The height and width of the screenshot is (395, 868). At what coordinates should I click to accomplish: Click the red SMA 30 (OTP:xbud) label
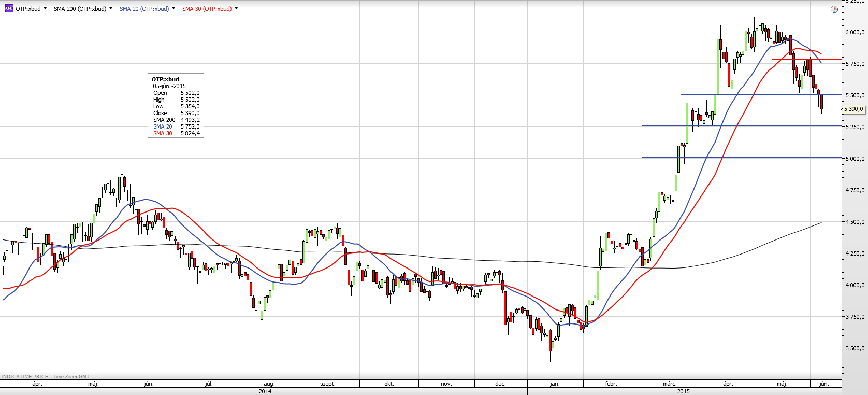pyautogui.click(x=207, y=9)
